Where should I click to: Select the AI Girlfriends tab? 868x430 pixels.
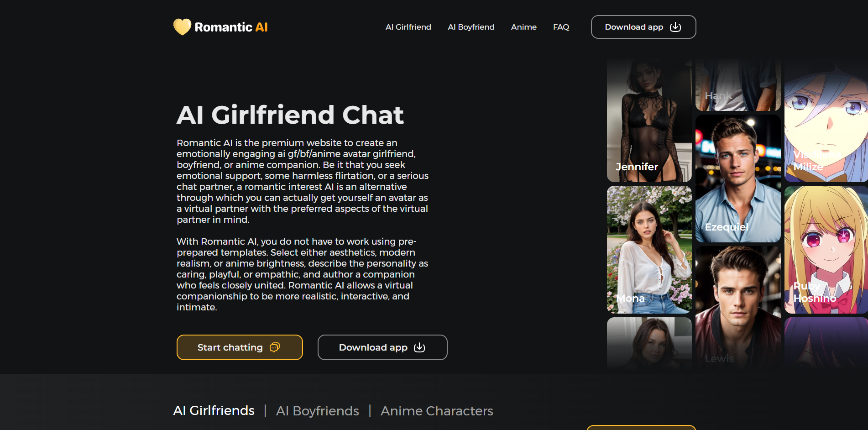214,410
